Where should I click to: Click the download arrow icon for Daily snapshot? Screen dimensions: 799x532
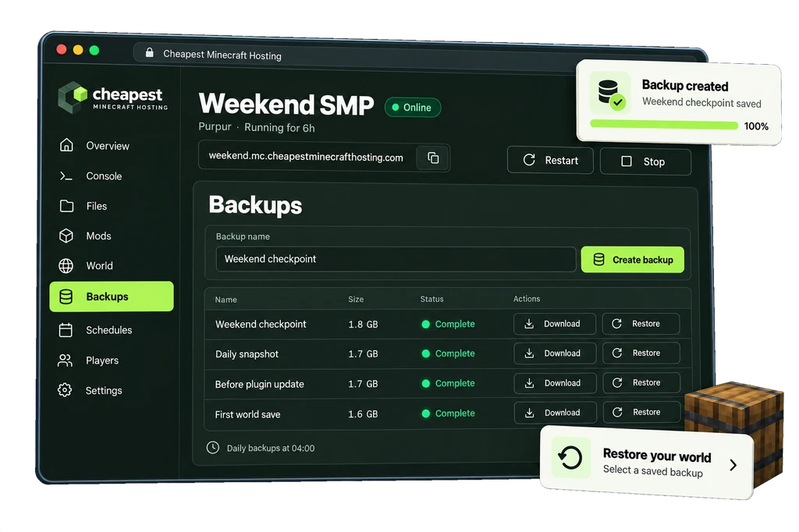530,353
